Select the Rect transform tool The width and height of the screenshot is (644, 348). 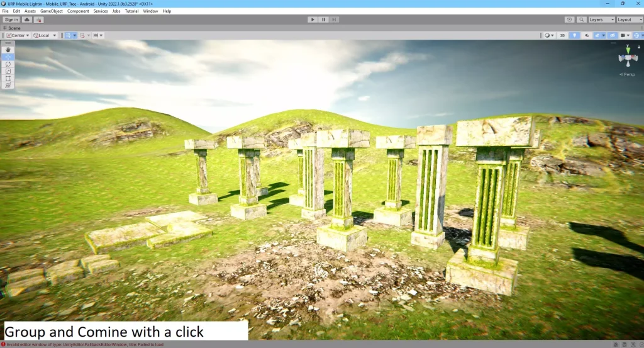point(8,78)
